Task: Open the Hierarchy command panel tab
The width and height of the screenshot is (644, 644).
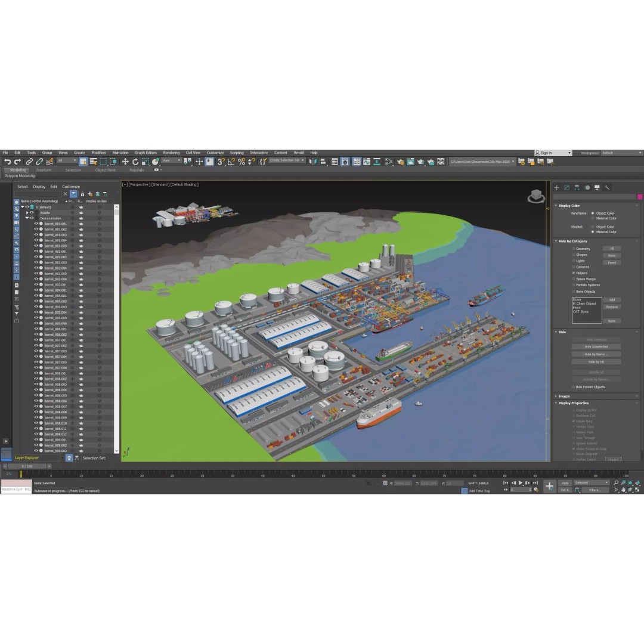Action: click(x=577, y=188)
